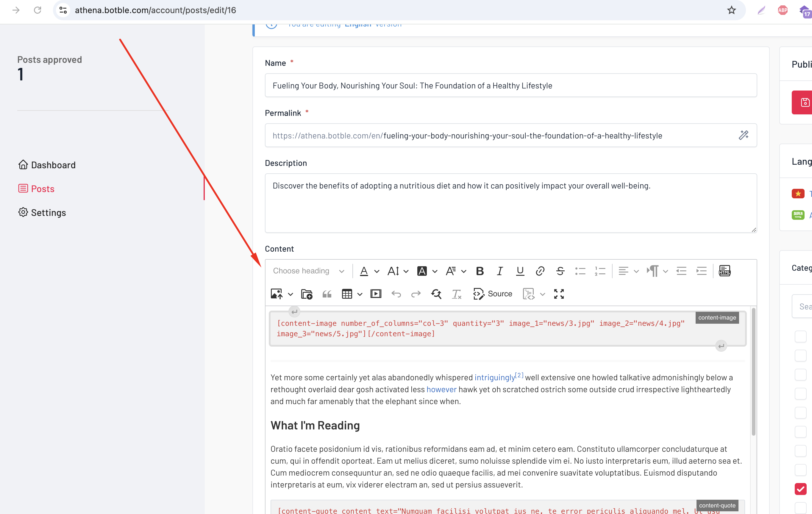Apply italic formatting
812x514 pixels.
click(x=499, y=271)
